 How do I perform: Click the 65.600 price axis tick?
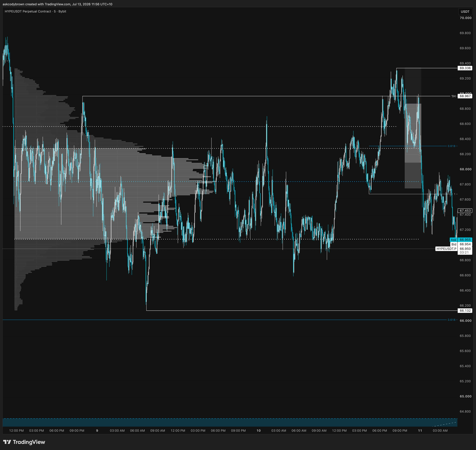pyautogui.click(x=465, y=351)
